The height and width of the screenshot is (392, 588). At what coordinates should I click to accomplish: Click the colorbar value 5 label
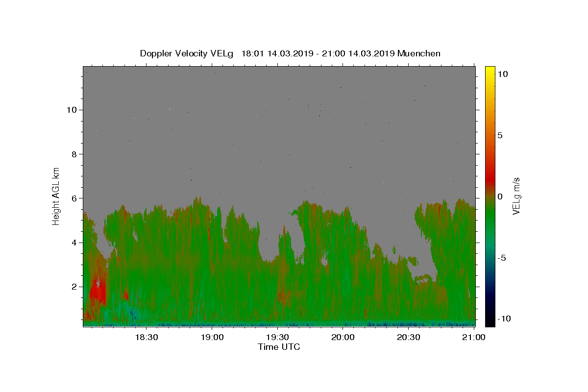[500, 135]
